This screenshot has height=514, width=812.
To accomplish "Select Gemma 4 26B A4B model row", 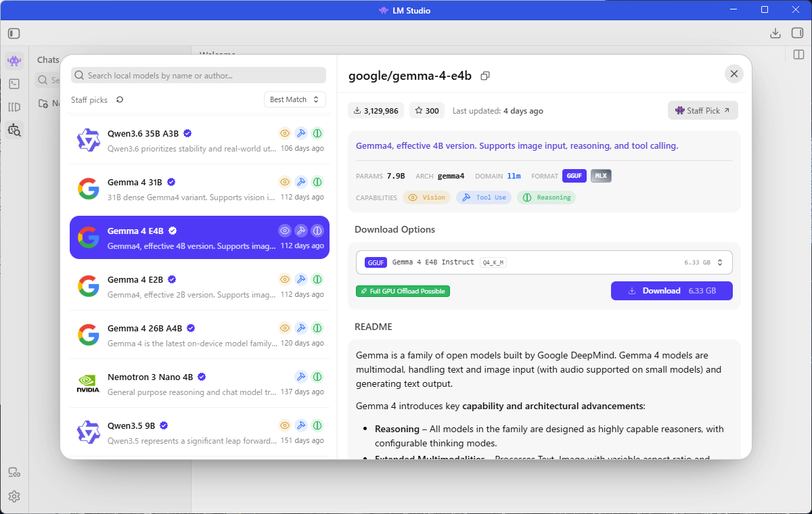I will (x=200, y=335).
